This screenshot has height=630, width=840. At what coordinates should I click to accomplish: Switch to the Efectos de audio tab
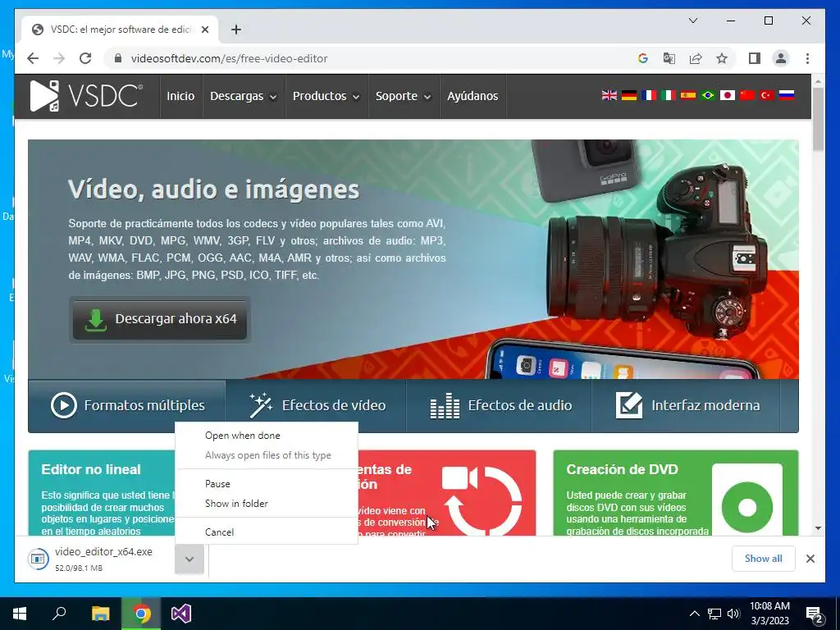[499, 405]
